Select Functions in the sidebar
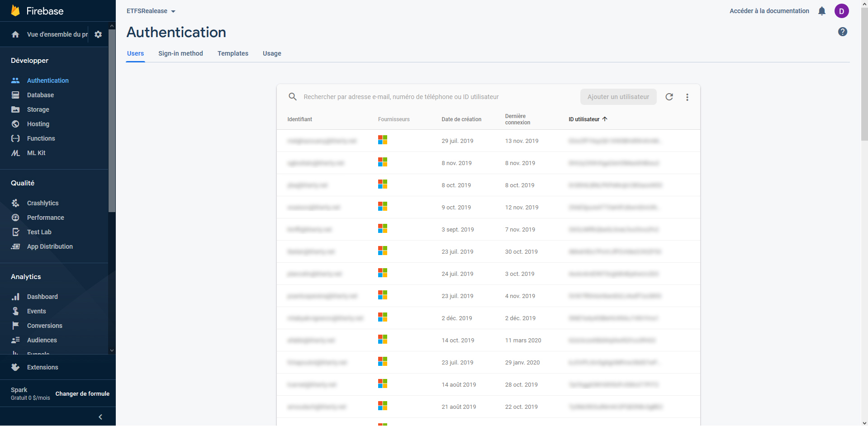 41,138
